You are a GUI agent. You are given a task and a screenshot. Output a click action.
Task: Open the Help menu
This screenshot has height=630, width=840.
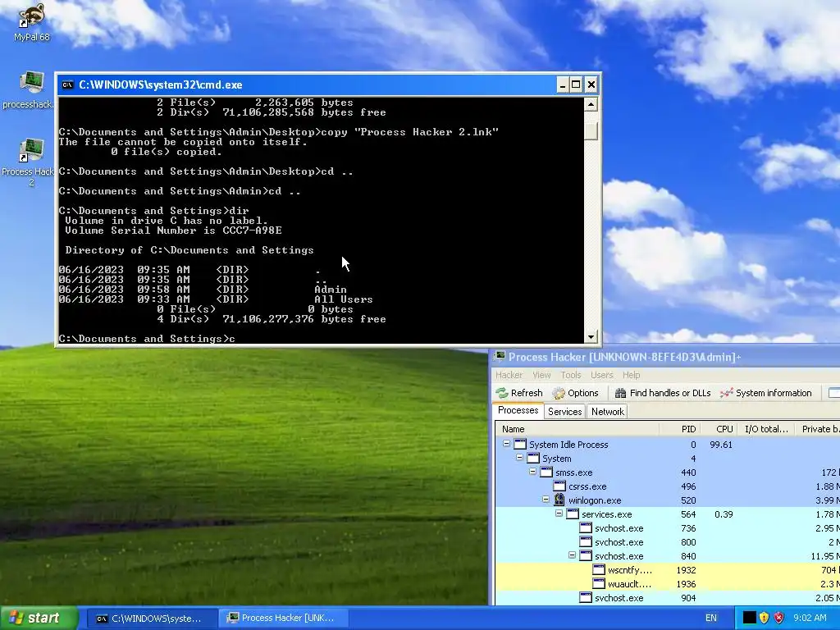631,375
